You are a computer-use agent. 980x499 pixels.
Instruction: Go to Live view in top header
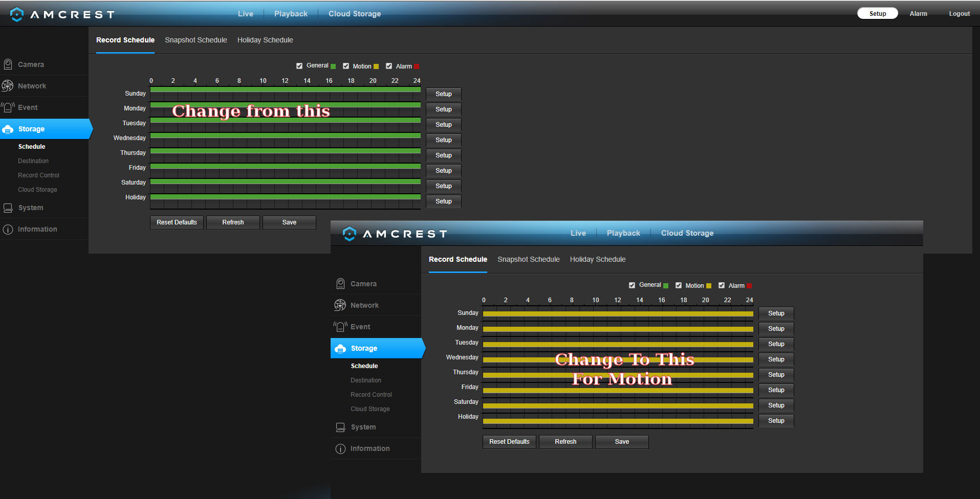click(x=246, y=14)
